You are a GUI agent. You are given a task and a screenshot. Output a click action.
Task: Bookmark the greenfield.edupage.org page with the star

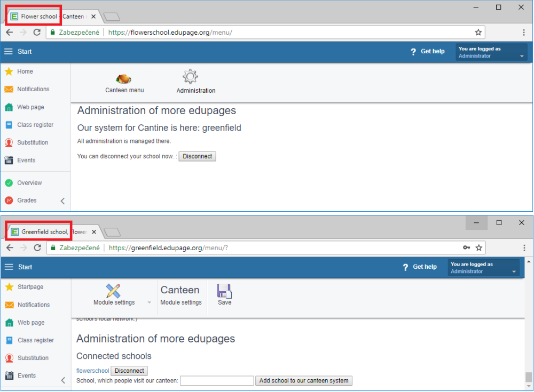(x=479, y=247)
